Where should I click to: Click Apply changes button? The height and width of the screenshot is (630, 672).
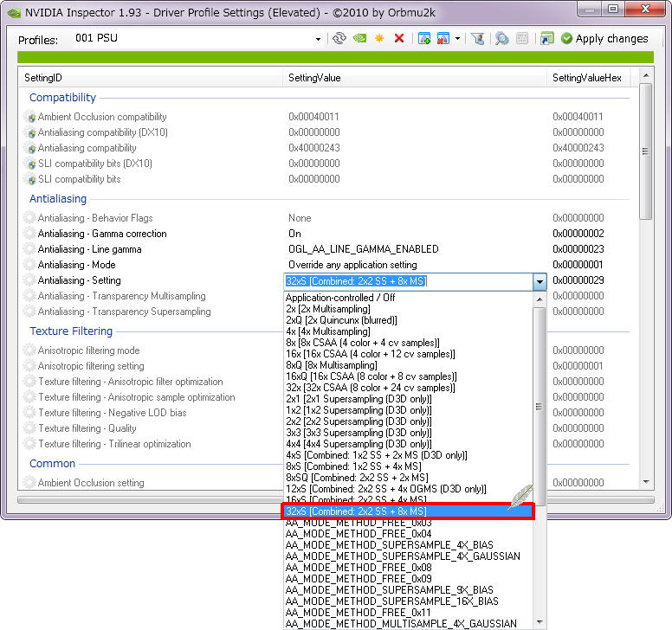604,39
